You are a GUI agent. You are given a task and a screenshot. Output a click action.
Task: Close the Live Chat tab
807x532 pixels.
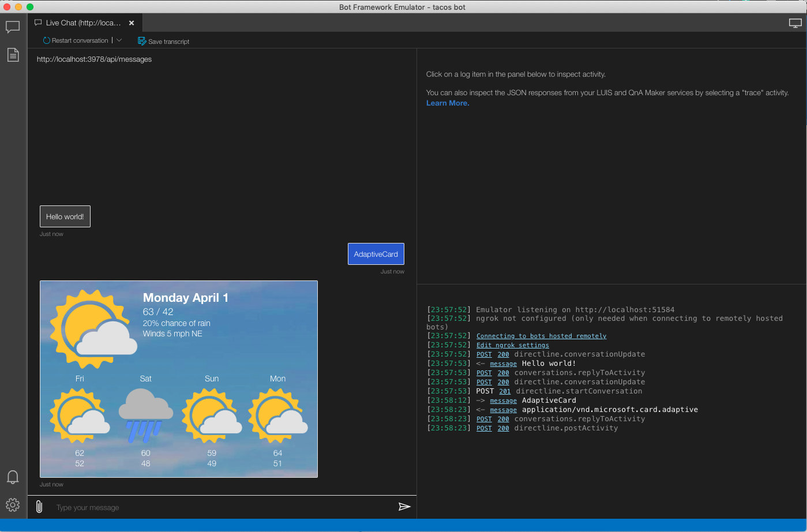click(132, 23)
